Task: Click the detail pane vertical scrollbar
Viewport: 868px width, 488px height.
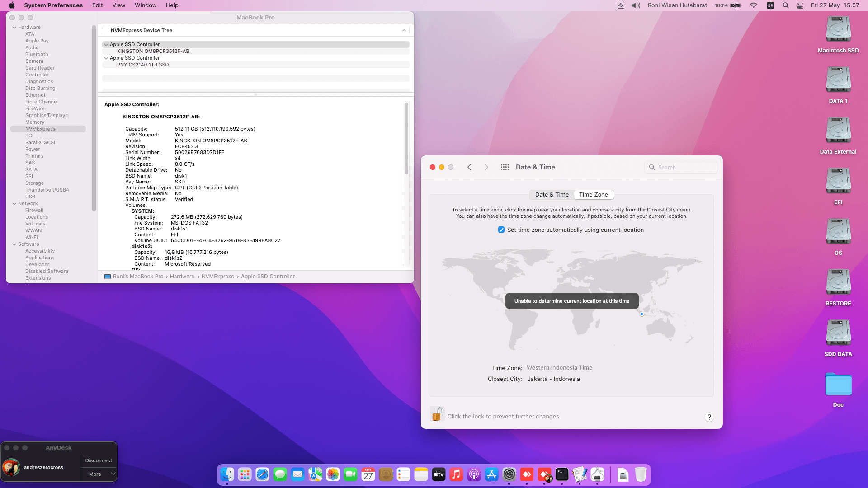Action: (x=406, y=138)
